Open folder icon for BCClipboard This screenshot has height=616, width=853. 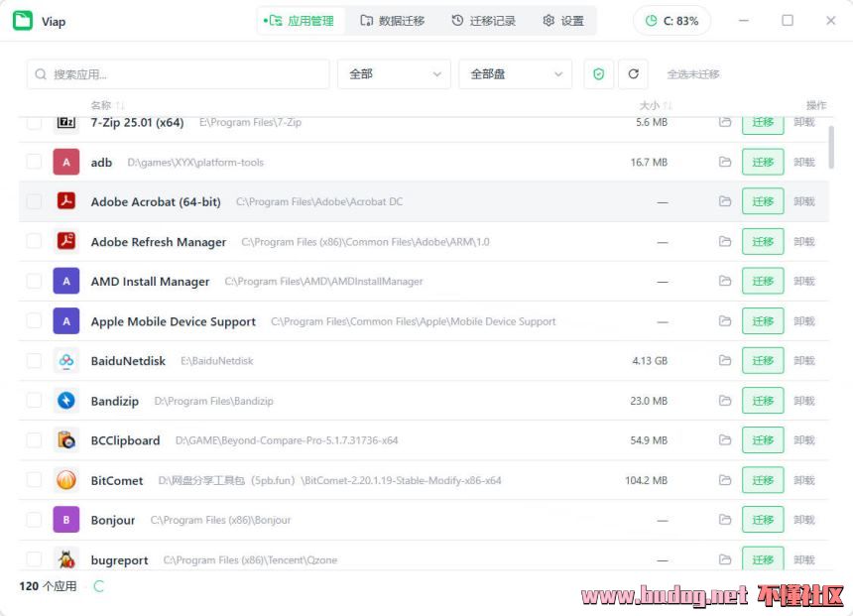tap(725, 439)
